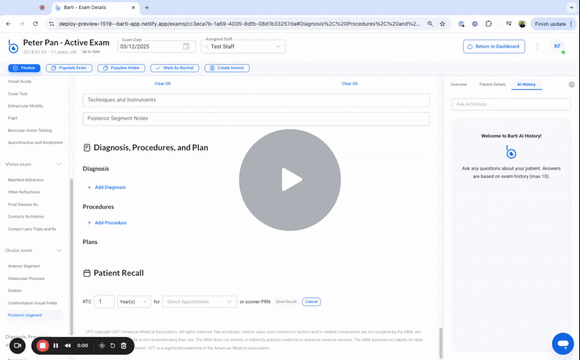Go to Intraocular Pressure in the sidebar

pos(26,278)
